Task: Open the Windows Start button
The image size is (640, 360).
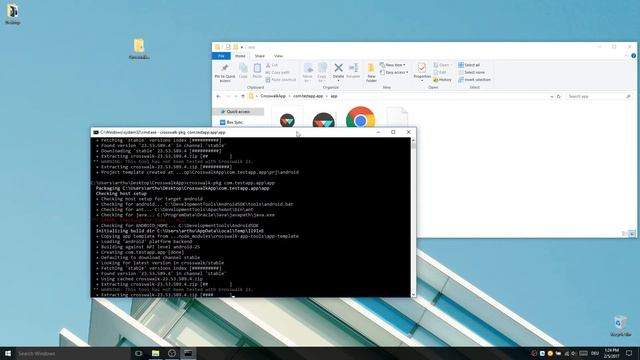Action: click(8, 353)
